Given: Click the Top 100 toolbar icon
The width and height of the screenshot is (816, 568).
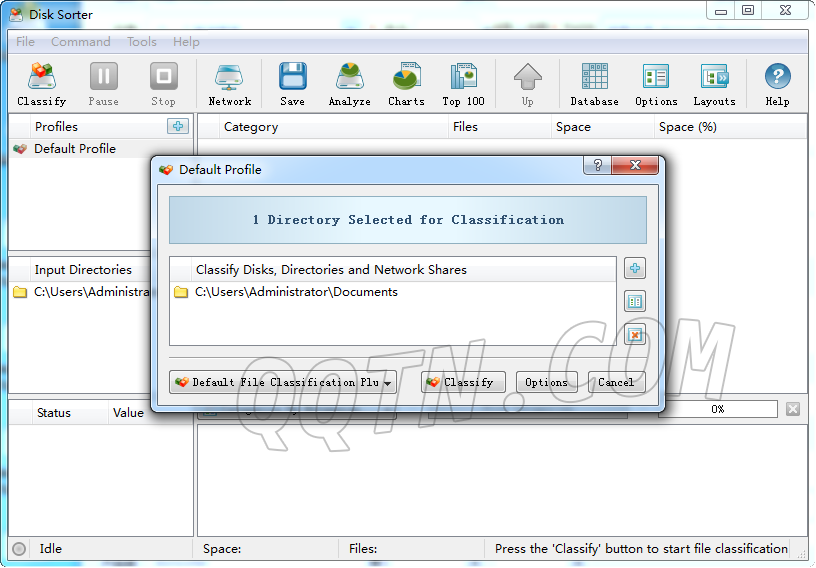Looking at the screenshot, I should tap(463, 84).
